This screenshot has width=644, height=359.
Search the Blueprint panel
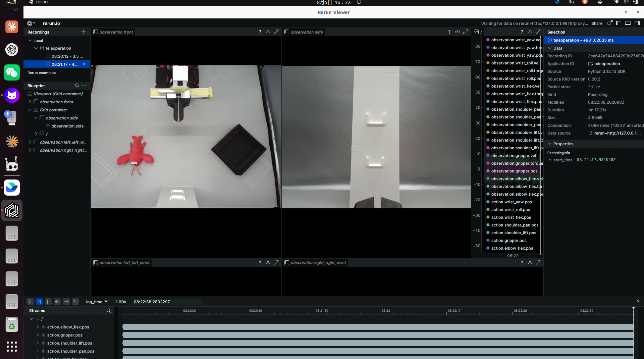click(77, 86)
